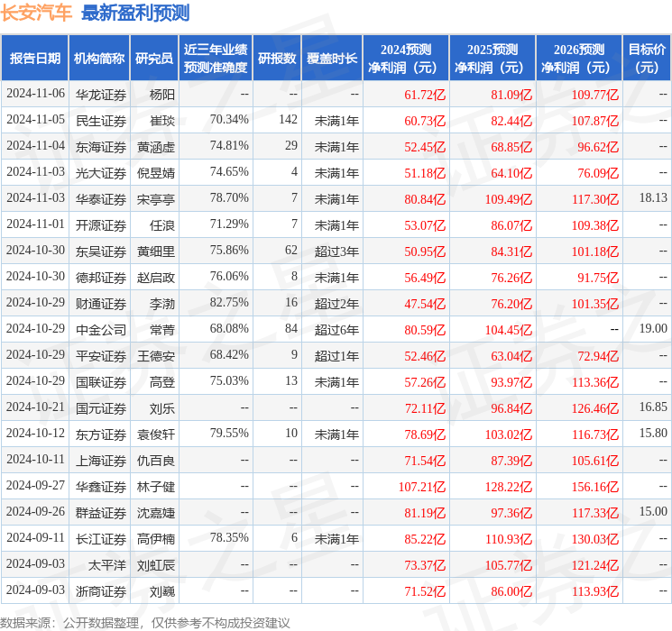This screenshot has width=672, height=631.
Task: Click the 近三年业绩预测准确度 column header
Action: click(x=216, y=59)
